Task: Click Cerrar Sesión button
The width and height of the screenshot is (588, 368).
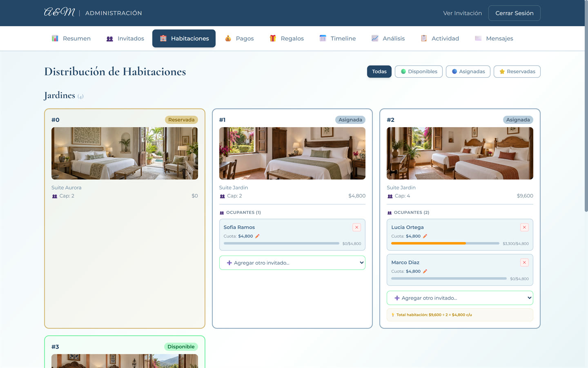Action: point(514,13)
